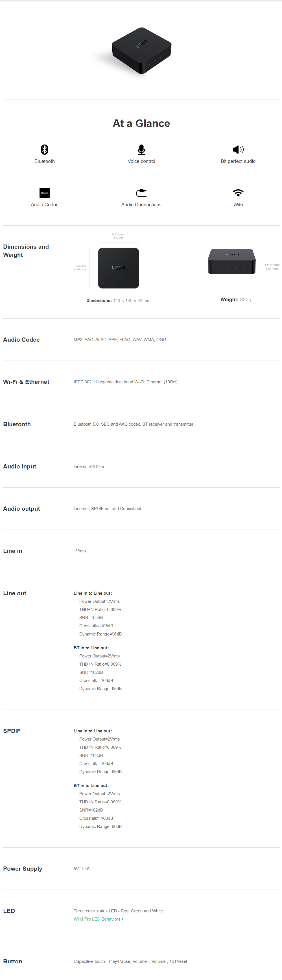Click the Wi-Fi & Ethernet section heading
282x980 pixels.
coord(26,382)
